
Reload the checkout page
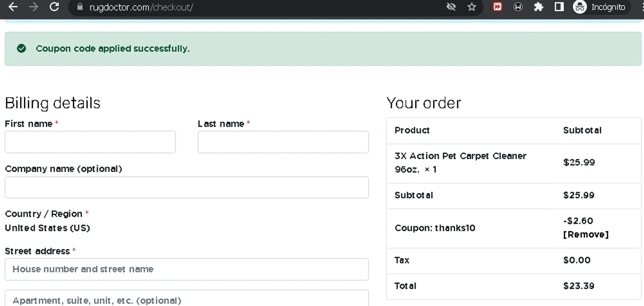point(54,7)
